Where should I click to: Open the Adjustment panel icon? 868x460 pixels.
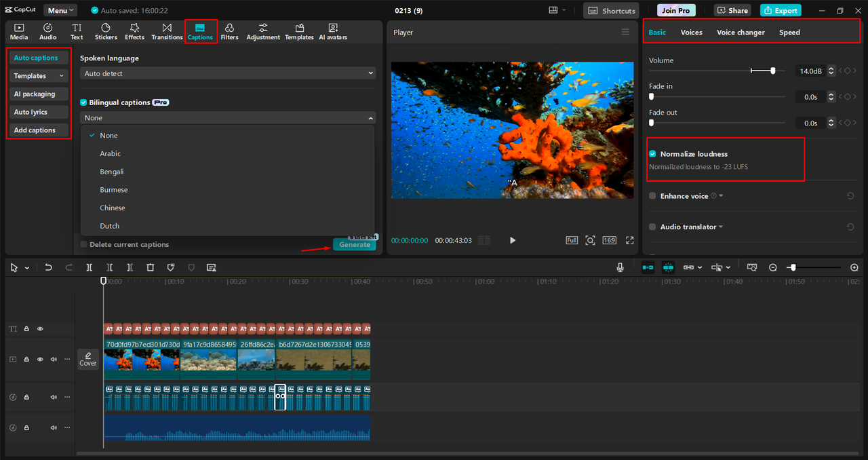(x=263, y=31)
